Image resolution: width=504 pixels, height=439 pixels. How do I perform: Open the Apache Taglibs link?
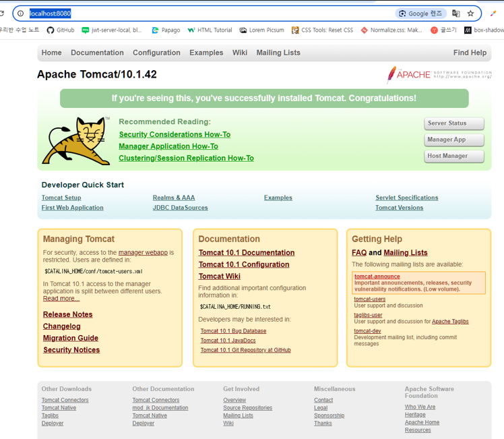coord(450,322)
